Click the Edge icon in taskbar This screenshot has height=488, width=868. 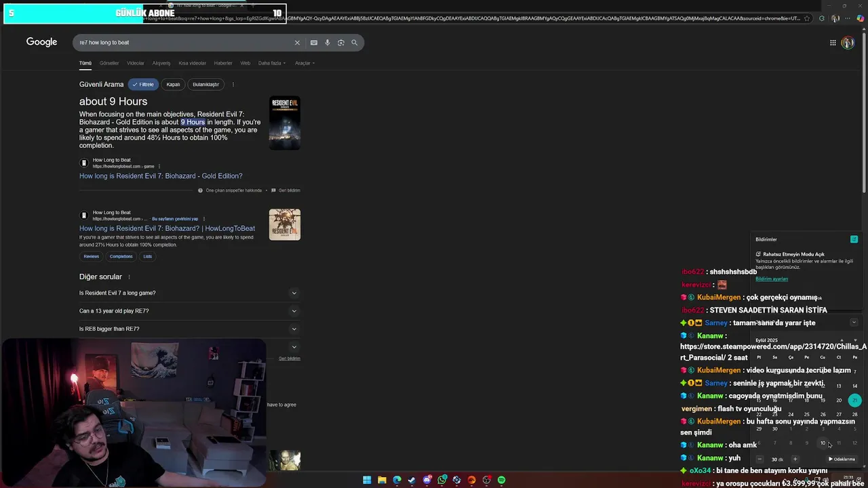click(397, 480)
